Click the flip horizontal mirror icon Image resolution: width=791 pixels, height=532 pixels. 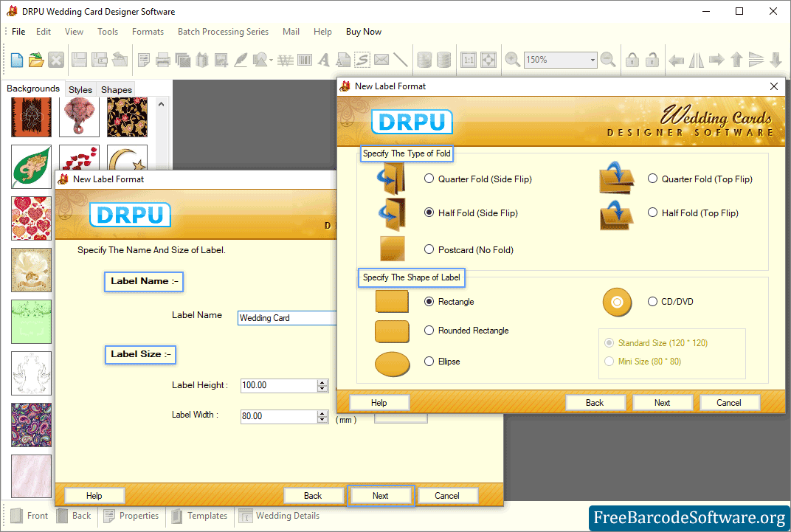(697, 60)
